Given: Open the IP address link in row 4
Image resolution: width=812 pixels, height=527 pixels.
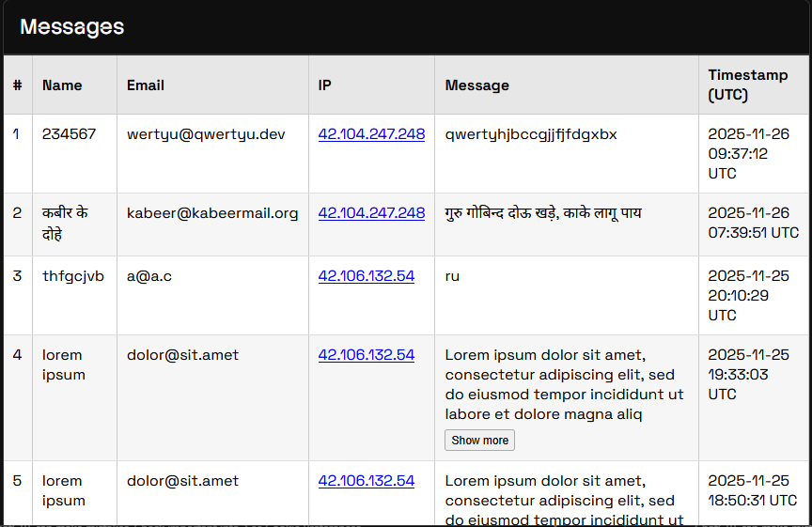Looking at the screenshot, I should coord(366,355).
